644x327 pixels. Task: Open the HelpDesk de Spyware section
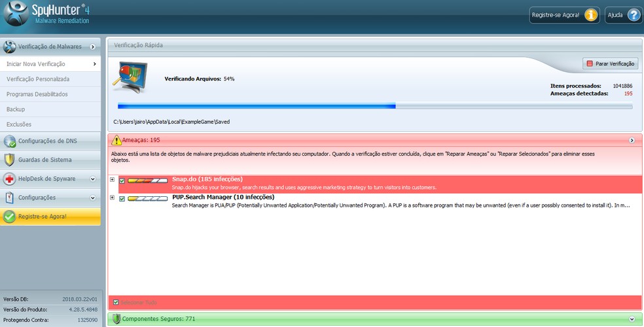point(50,179)
